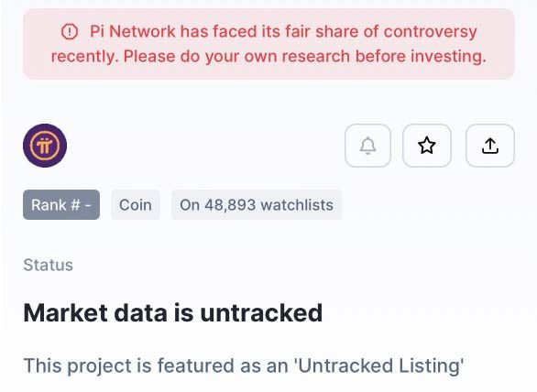The image size is (537, 392).
Task: Open the share upload icon button
Action: pos(490,146)
